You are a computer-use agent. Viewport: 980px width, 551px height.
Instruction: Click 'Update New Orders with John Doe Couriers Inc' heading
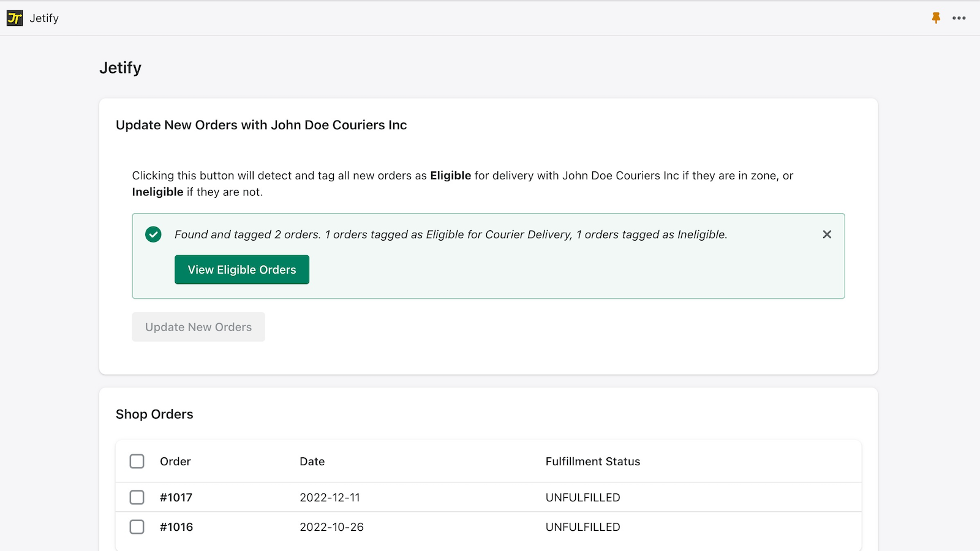[262, 125]
